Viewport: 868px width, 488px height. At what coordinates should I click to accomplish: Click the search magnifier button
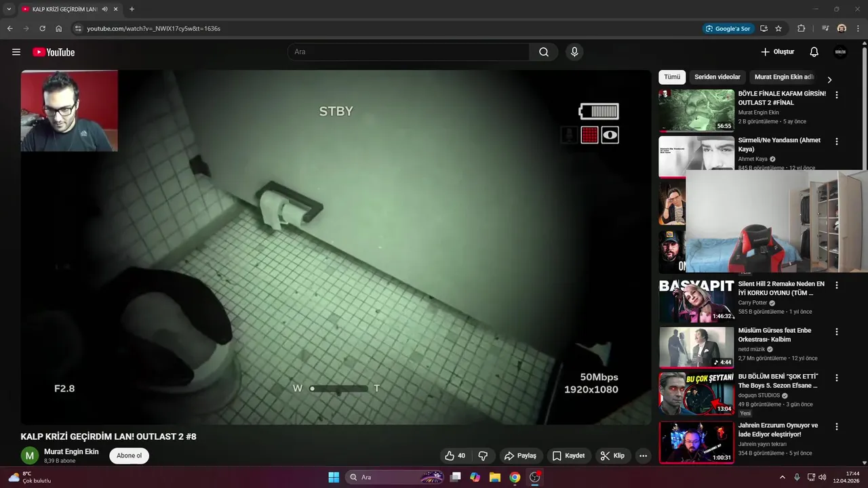[x=544, y=52]
